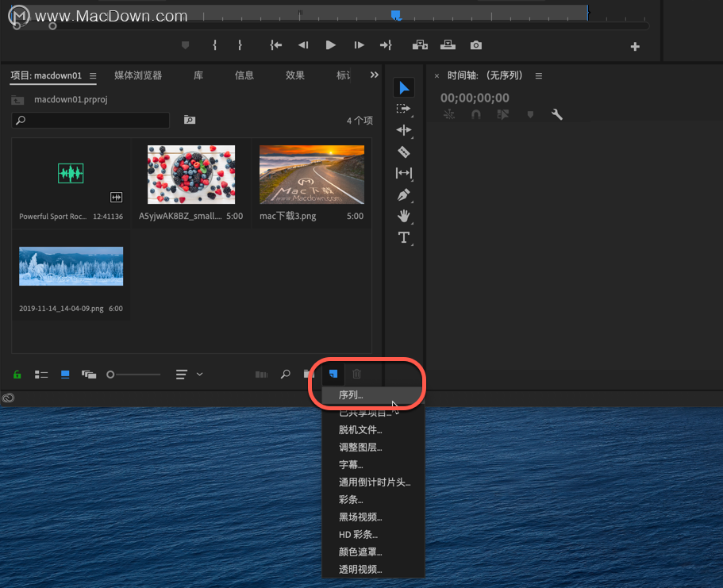Image resolution: width=723 pixels, height=588 pixels.
Task: Switch project panel to freeform view
Action: point(89,375)
